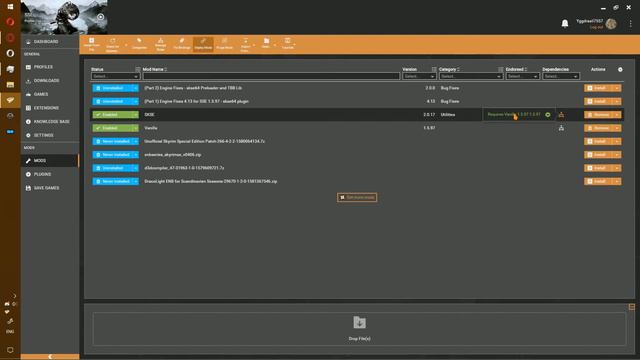Image resolution: width=640 pixels, height=360 pixels.
Task: Open the three-dot menu at the top right
Action: coord(631,24)
